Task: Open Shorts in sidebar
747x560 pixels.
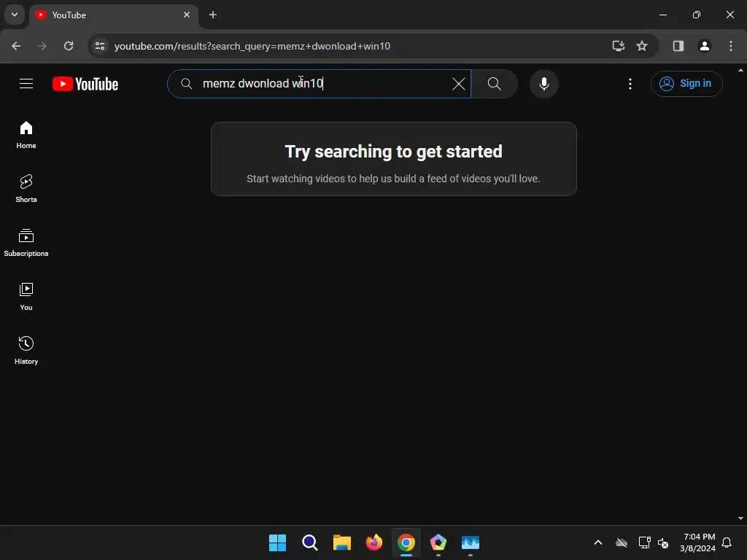Action: click(26, 189)
